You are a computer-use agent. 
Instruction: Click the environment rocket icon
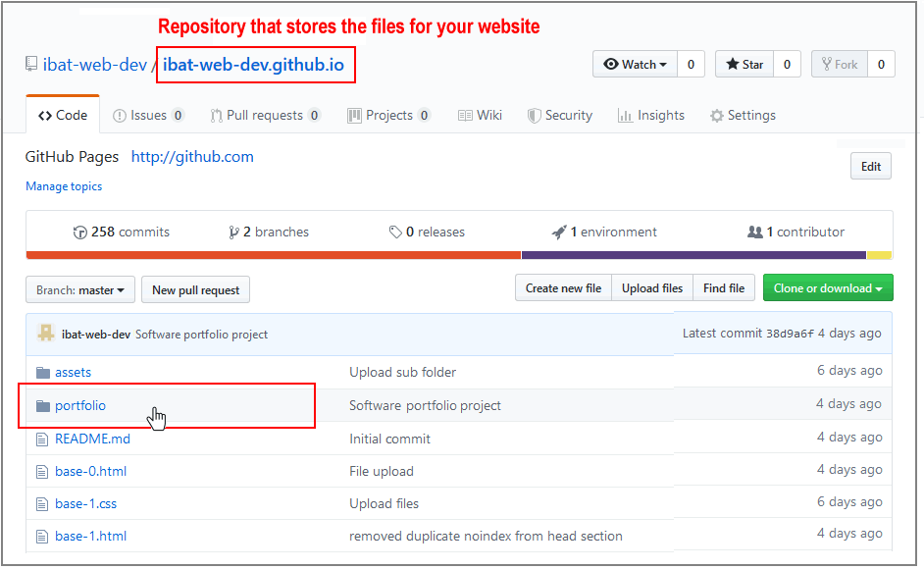pyautogui.click(x=559, y=233)
